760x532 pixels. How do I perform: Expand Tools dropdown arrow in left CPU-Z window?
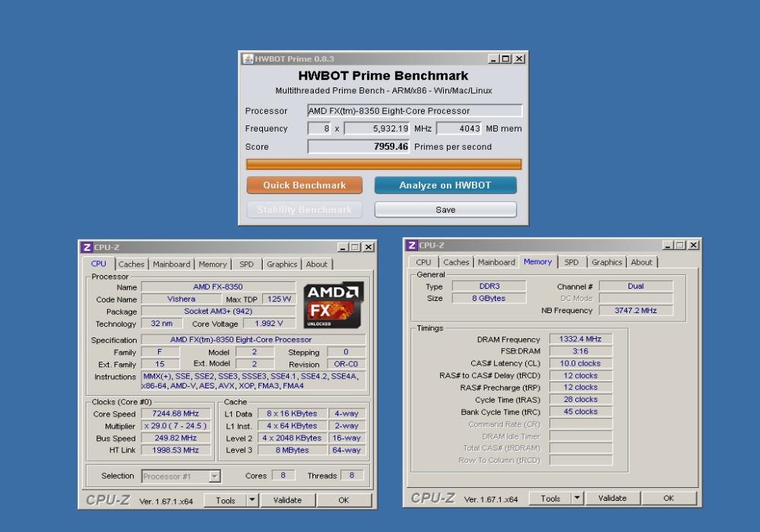coord(252,500)
